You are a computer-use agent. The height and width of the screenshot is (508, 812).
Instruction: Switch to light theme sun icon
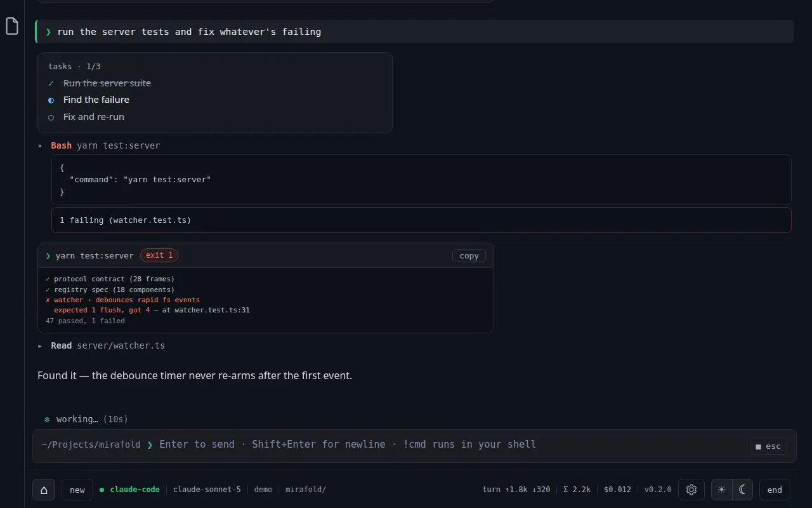(x=721, y=490)
